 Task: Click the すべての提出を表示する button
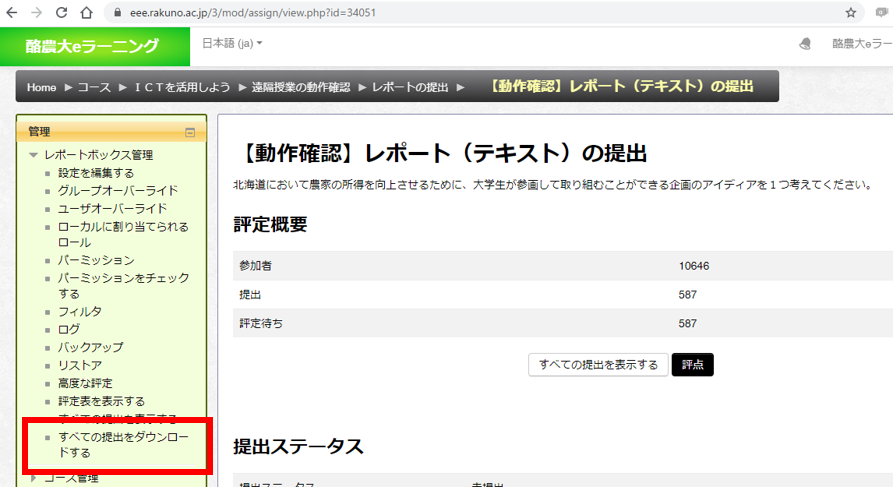[x=598, y=364]
